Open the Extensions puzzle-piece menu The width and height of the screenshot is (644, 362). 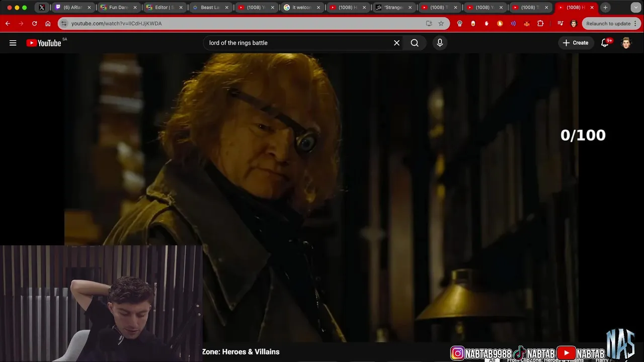(x=540, y=24)
